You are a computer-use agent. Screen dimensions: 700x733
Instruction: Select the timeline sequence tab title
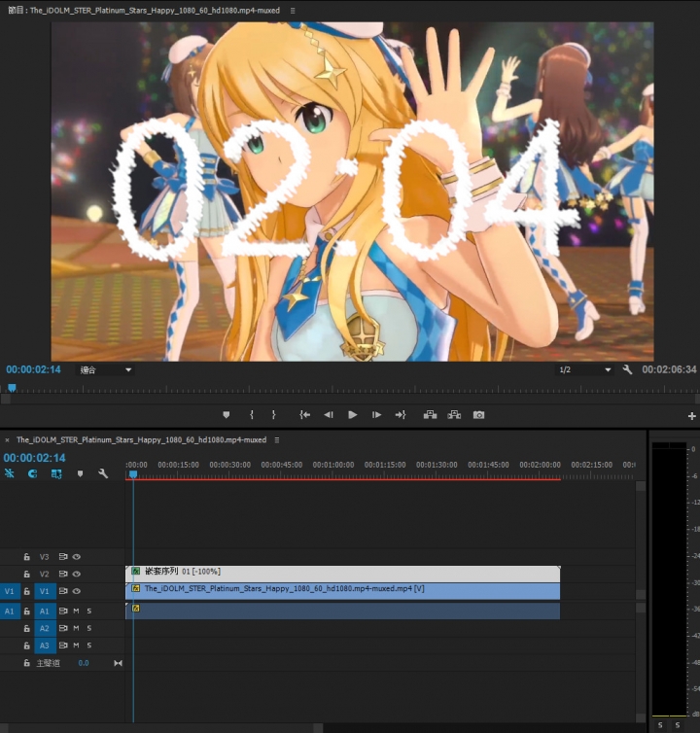click(141, 439)
